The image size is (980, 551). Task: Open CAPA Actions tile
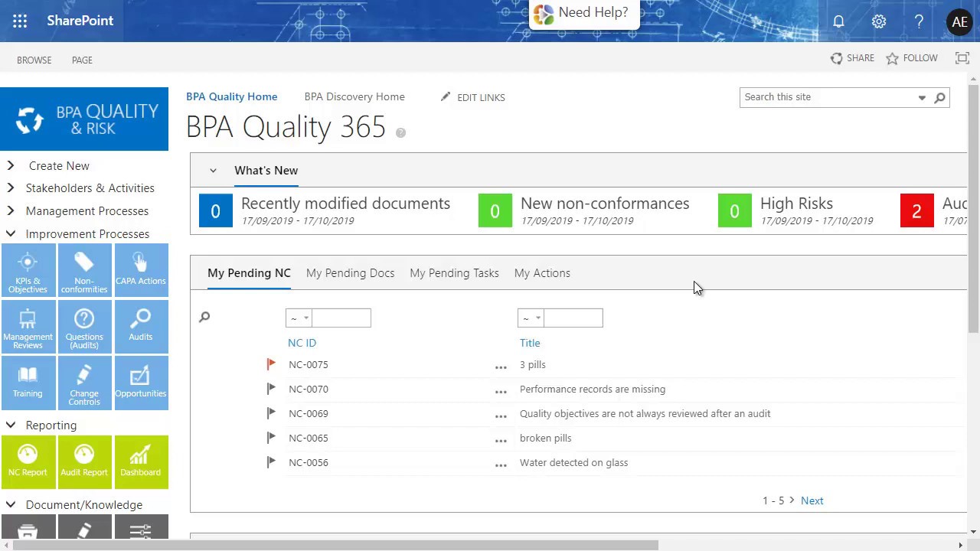[x=141, y=272]
